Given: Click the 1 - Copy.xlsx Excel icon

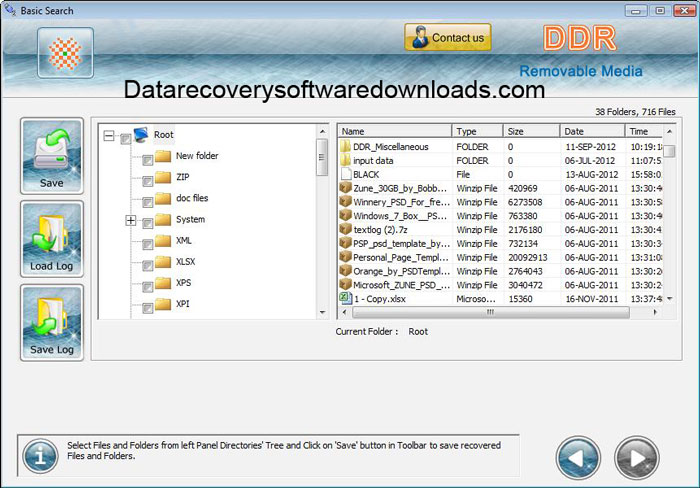Looking at the screenshot, I should click(346, 298).
